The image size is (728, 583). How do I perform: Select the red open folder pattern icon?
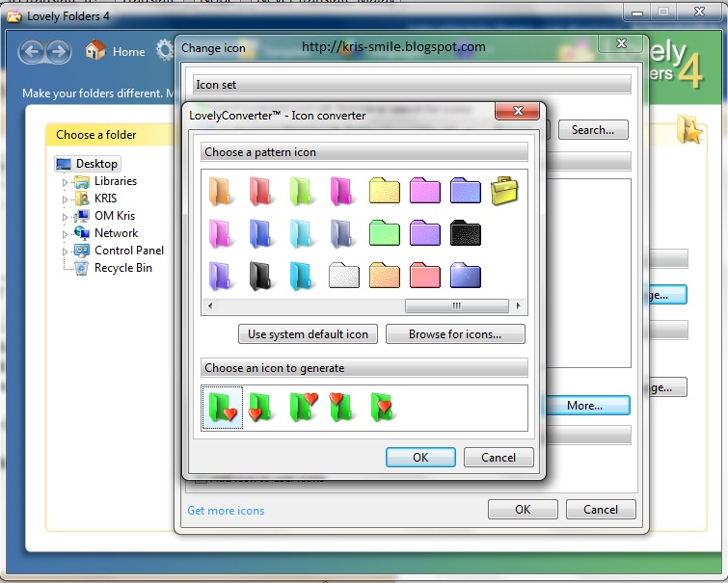point(260,191)
